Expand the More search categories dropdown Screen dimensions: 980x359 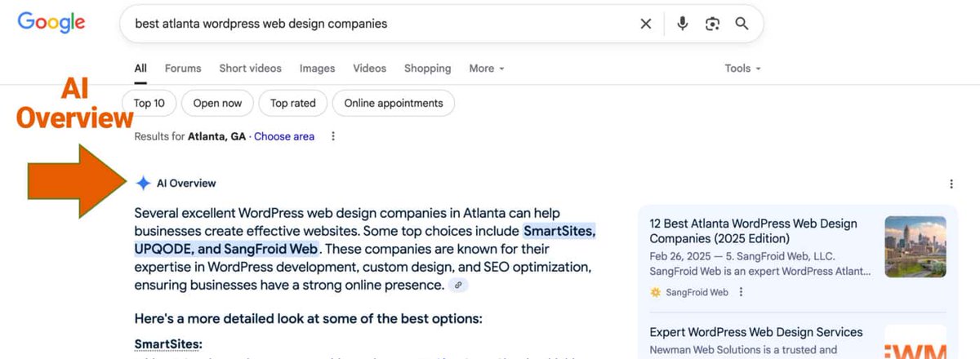(x=487, y=69)
